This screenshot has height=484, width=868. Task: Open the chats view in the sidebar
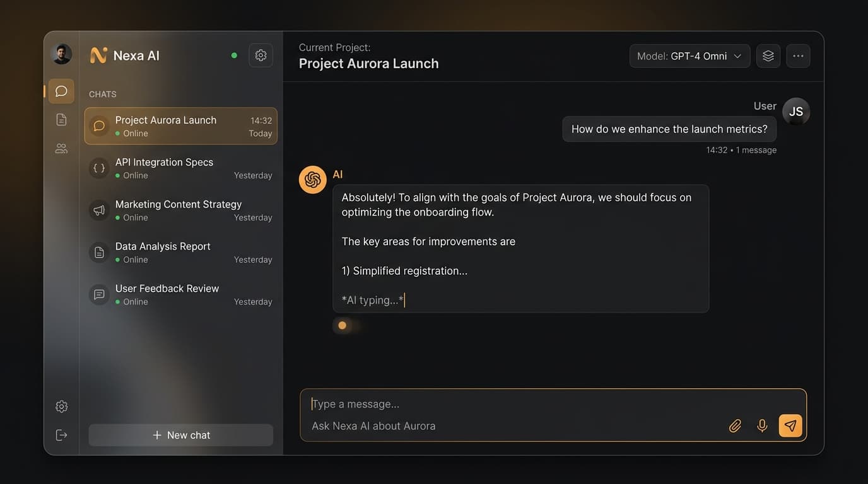point(61,91)
